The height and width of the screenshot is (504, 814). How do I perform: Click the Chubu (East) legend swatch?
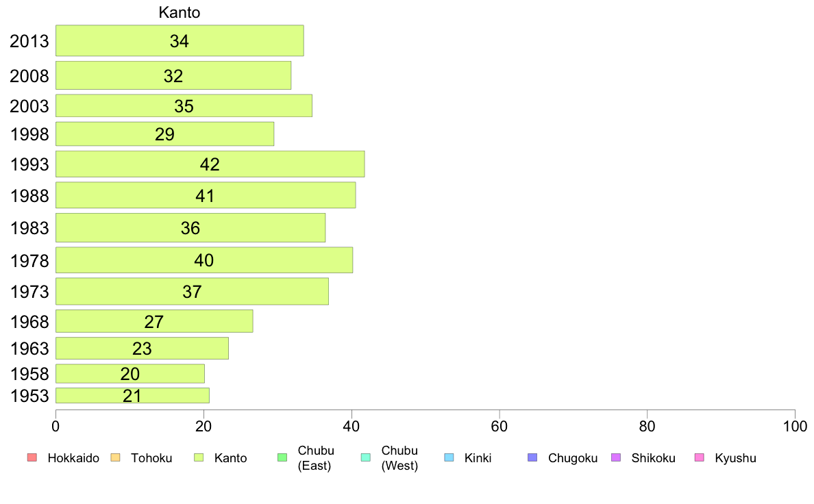tap(282, 457)
